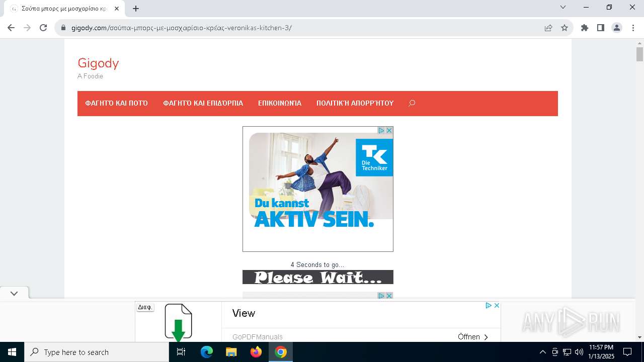Click the page vertical scrollbar thumb
Viewport: 644px width, 362px height.
[639, 54]
